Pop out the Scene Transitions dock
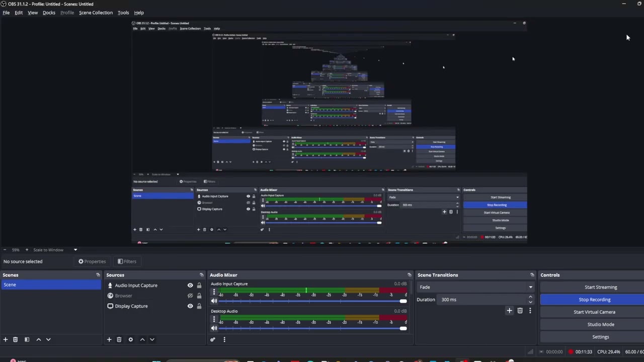 (x=532, y=275)
